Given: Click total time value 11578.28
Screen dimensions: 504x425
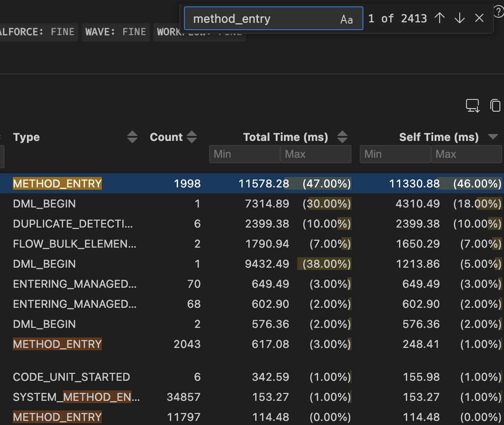Looking at the screenshot, I should [263, 184].
